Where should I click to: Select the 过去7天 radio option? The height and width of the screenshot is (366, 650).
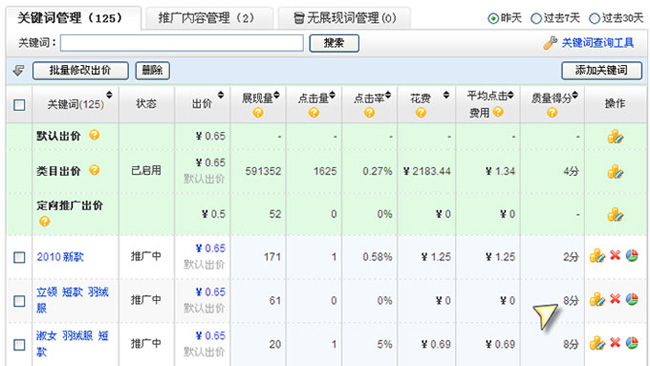(536, 18)
